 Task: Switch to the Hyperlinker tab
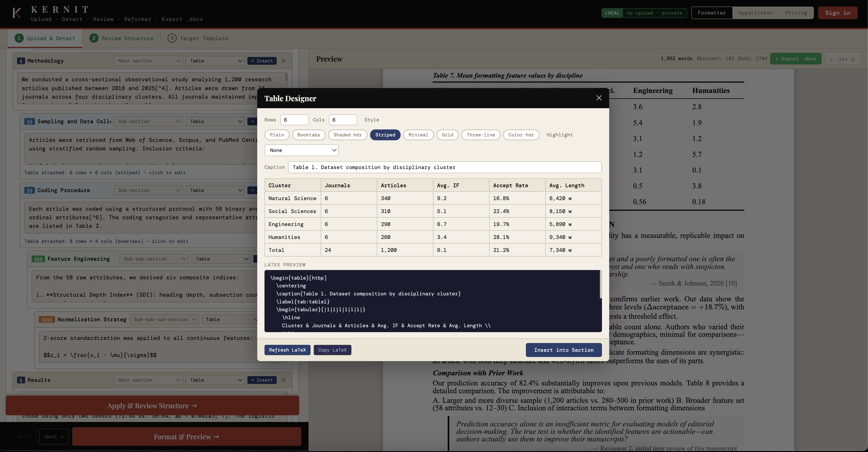[x=755, y=13]
